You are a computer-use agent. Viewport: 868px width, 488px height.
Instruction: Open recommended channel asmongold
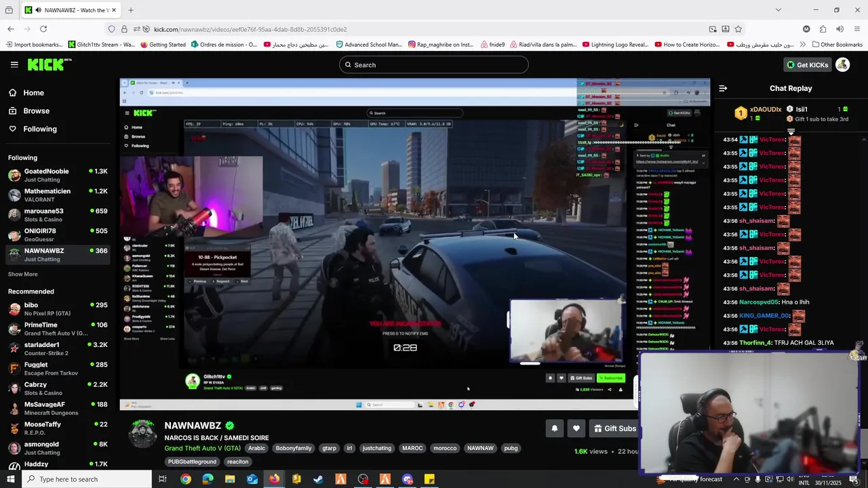tap(58, 448)
